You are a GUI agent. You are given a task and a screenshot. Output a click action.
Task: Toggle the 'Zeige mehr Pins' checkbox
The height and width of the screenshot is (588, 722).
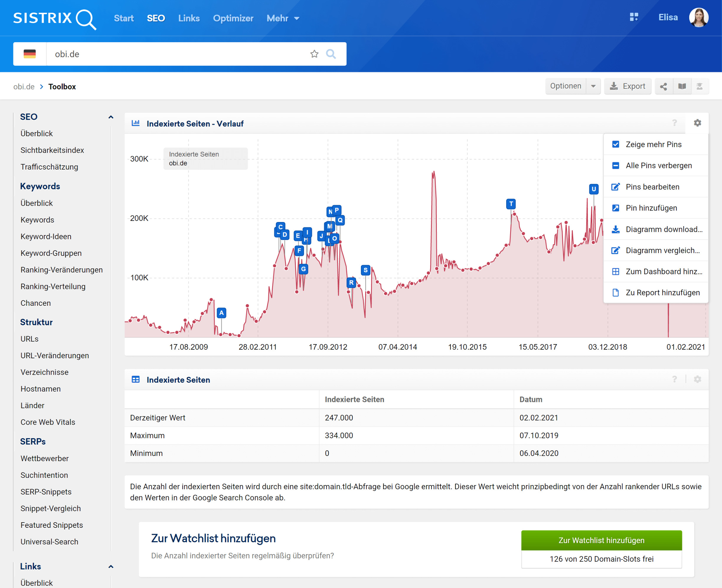click(615, 144)
